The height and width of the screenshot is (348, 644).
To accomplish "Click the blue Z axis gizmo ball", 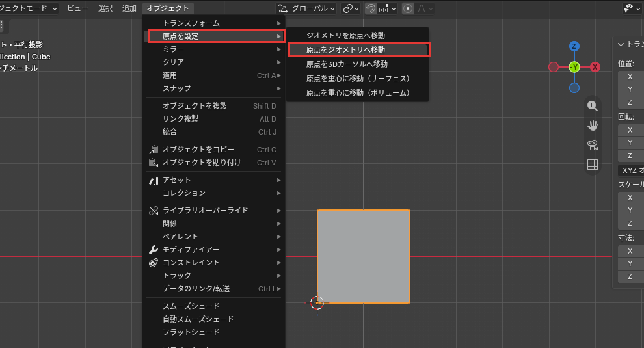I will point(574,46).
